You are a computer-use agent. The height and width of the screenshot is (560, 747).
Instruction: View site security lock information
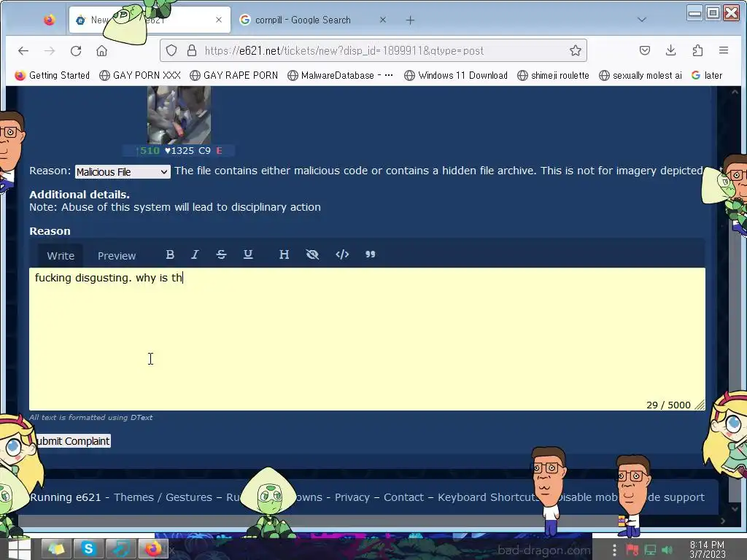pyautogui.click(x=192, y=50)
